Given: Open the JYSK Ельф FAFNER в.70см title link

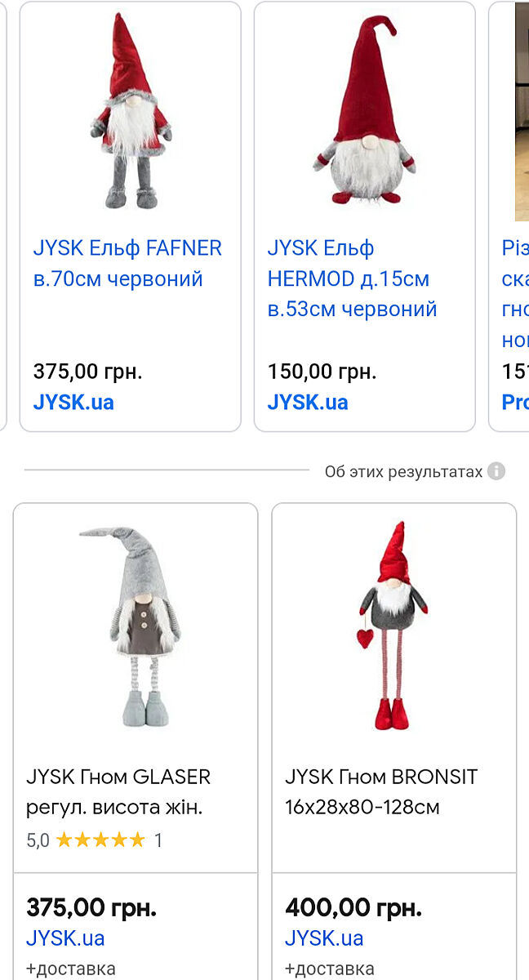Looking at the screenshot, I should pyautogui.click(x=127, y=264).
